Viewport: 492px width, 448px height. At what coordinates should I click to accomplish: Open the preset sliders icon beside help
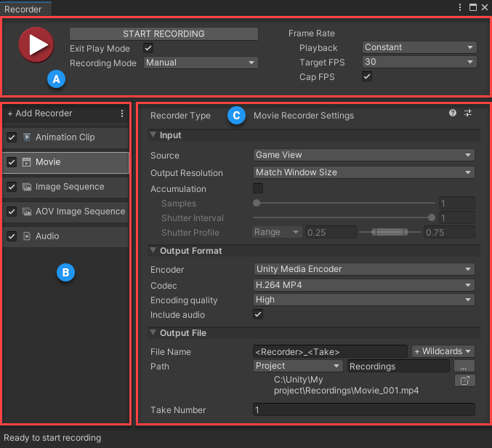(x=468, y=113)
